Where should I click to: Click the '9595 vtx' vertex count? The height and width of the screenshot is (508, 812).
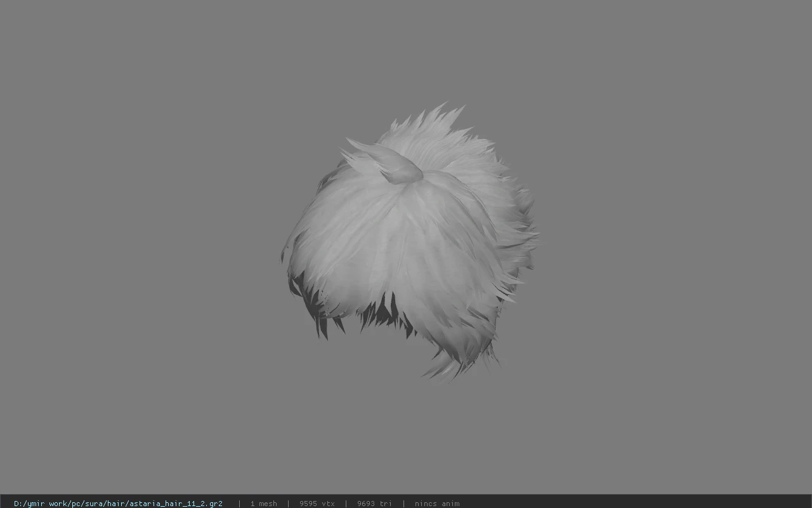[317, 504]
